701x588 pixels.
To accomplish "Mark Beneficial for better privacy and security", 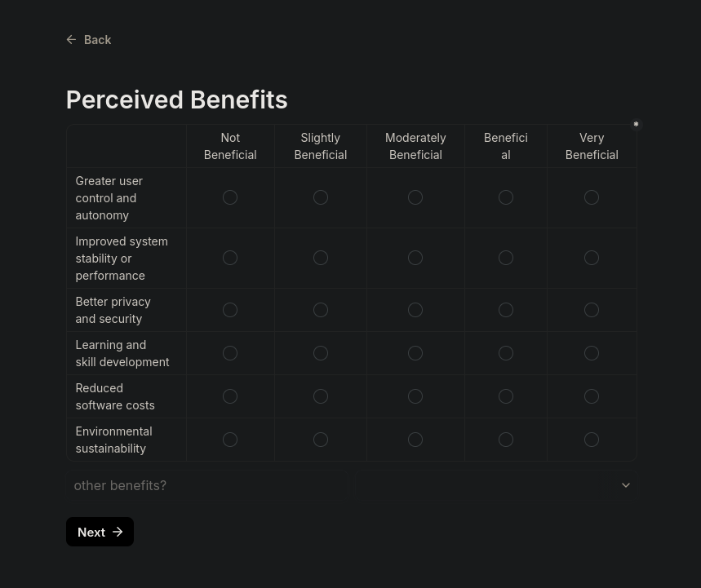I will click(506, 310).
